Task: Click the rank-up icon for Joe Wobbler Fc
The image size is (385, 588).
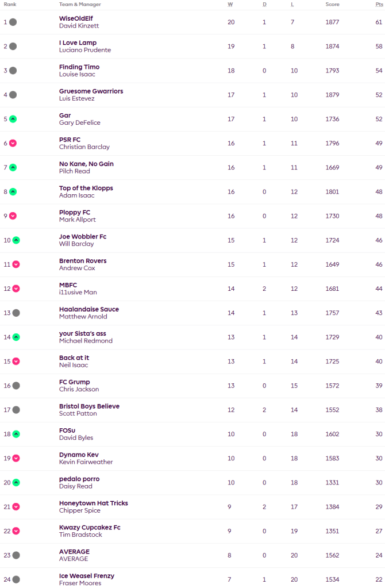Action: point(16,240)
